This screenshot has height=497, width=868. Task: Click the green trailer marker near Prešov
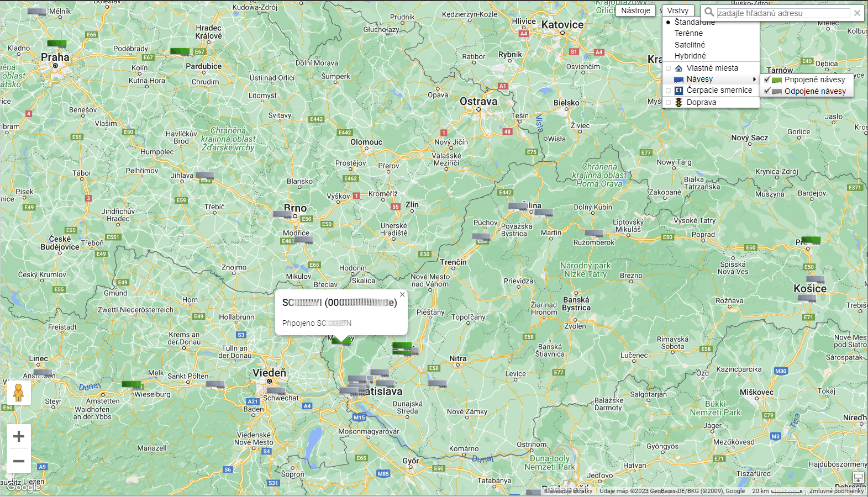click(811, 240)
